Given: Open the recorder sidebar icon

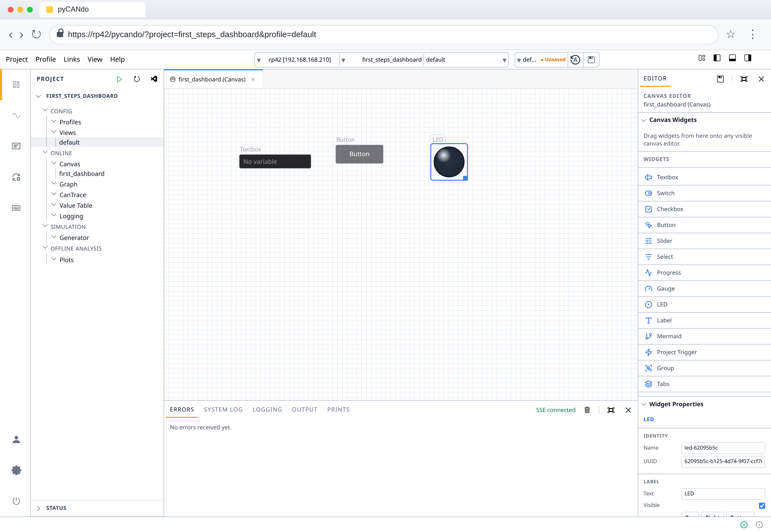Looking at the screenshot, I should click(16, 208).
